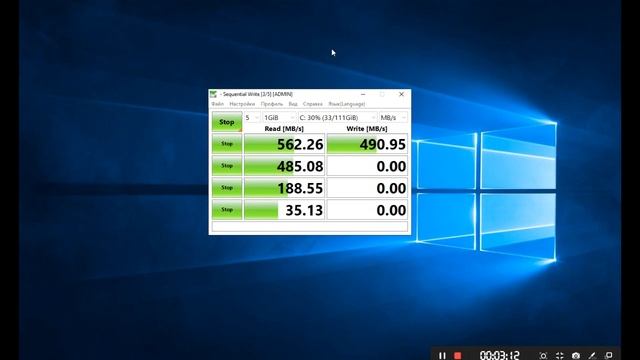Click Stop button beside 485.08 row
This screenshot has width=640, height=360.
tap(227, 166)
